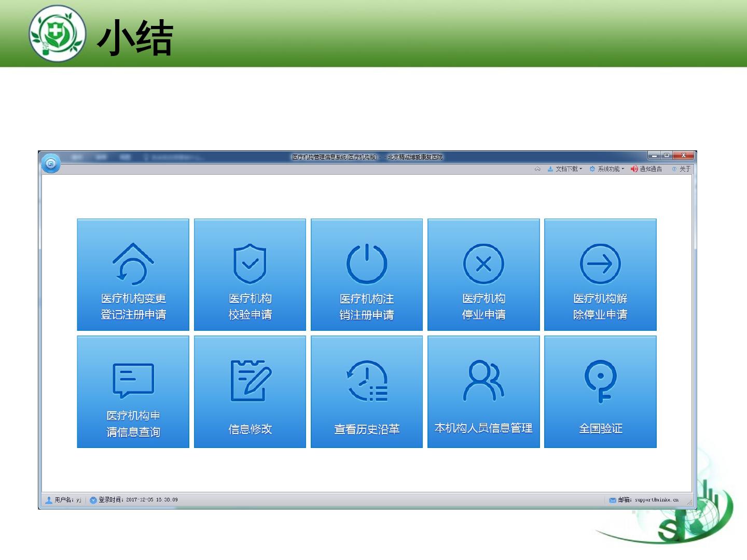Click the slide heading 小结
Screen dimensions: 747x560
(135, 38)
